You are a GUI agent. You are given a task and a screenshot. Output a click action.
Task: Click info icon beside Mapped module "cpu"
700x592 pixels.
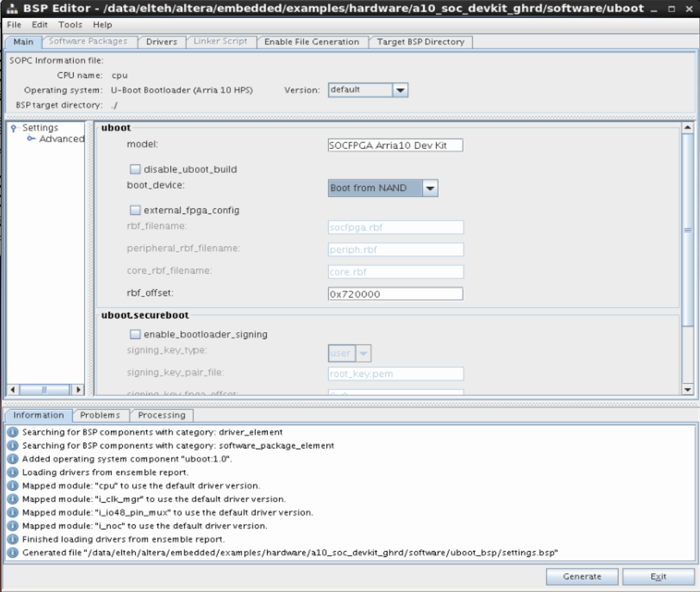coord(13,486)
